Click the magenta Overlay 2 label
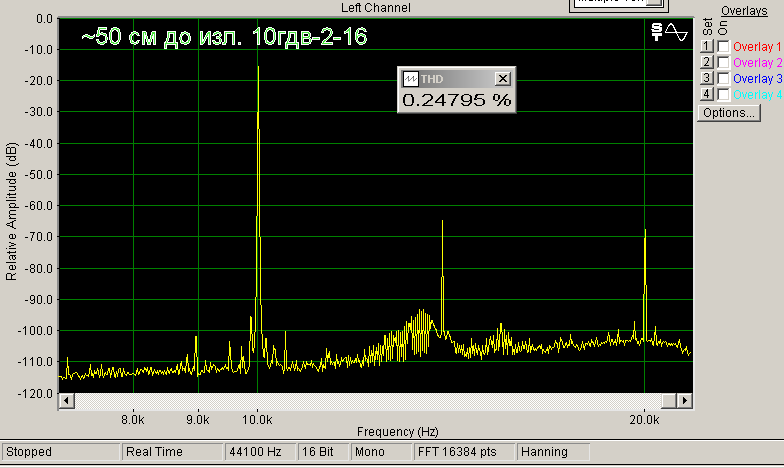The width and height of the screenshot is (784, 468). 758,62
